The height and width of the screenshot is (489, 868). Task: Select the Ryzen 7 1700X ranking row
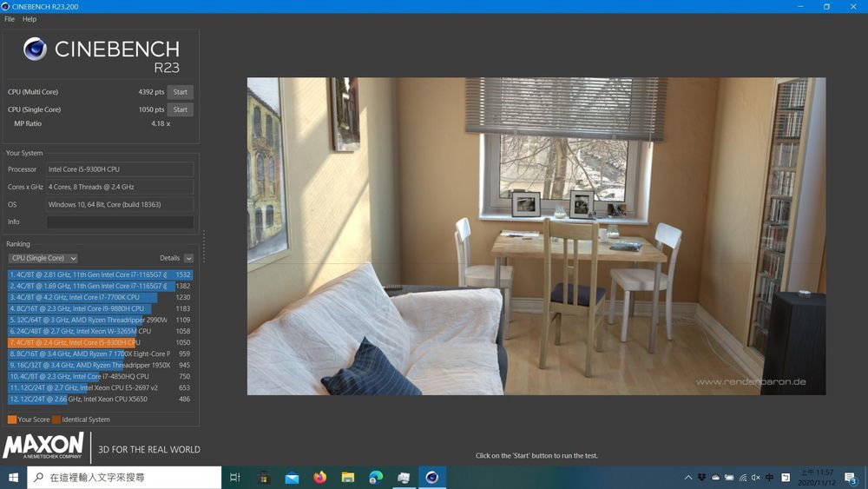point(100,354)
